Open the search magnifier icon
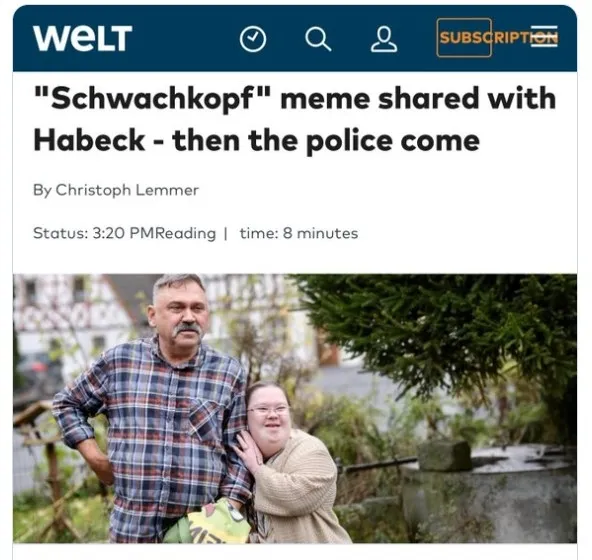Viewport: 592px width, 560px height. pyautogui.click(x=318, y=39)
